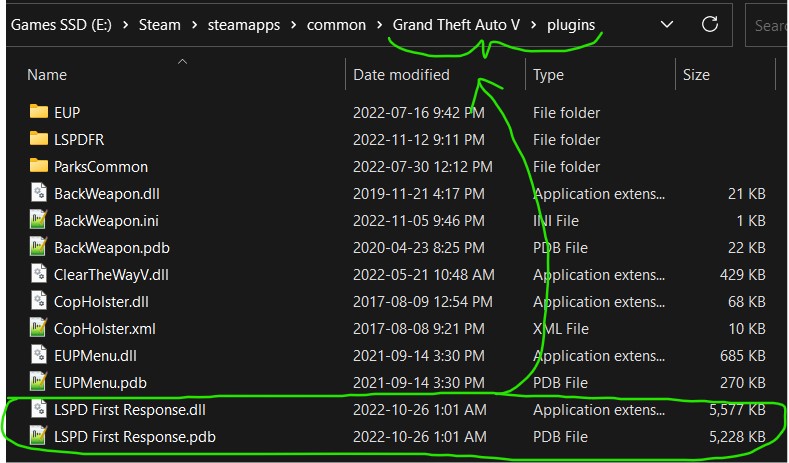Go to Games SSD (E:) breadcrumb
Screen dimensions: 789x463
coord(61,25)
